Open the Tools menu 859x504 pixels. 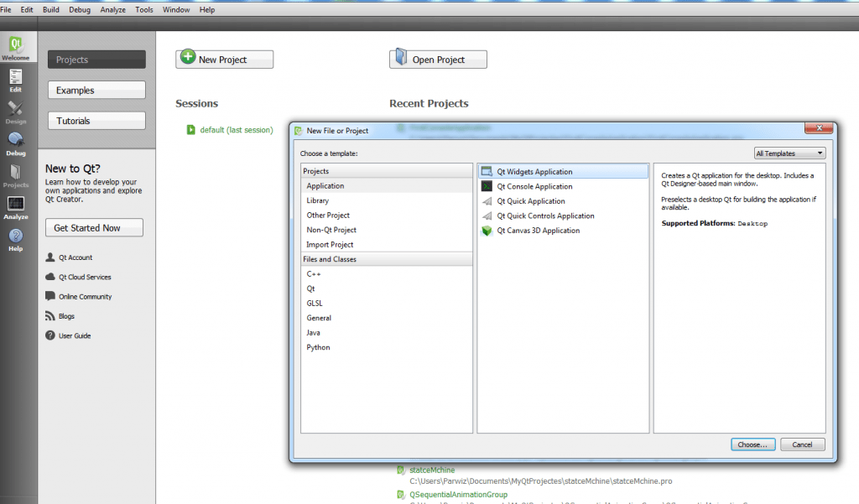143,9
